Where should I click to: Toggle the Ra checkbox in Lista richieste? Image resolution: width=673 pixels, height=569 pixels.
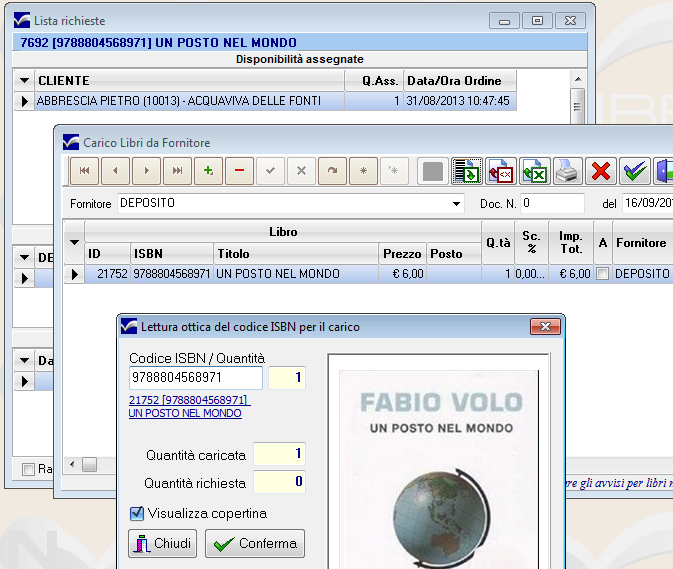click(28, 469)
